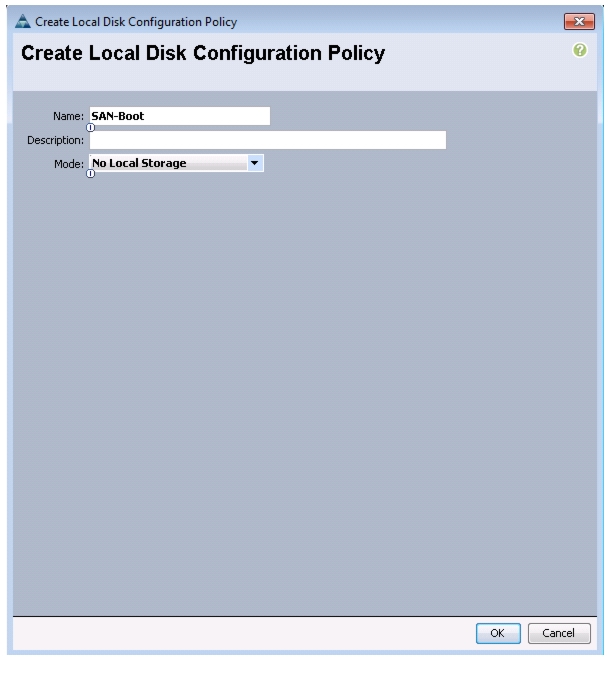Click the info indicator below Mode dropdown
Image resolution: width=616 pixels, height=688 pixels.
point(90,174)
